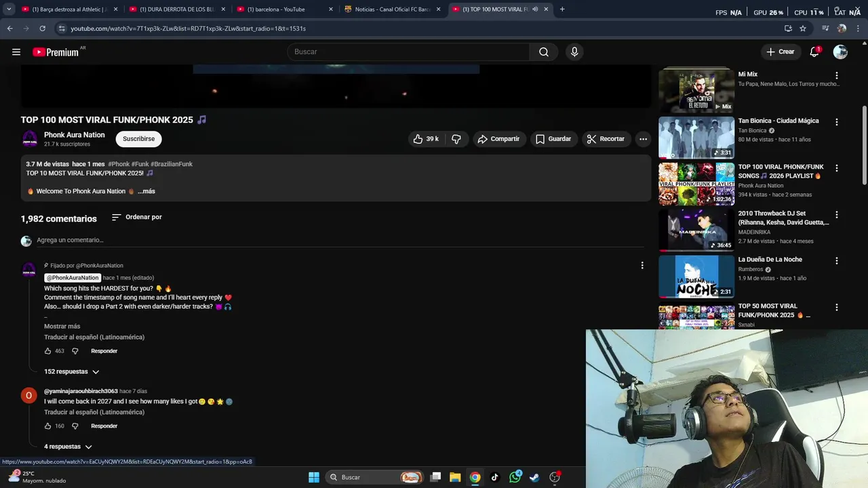Go back in browser history
This screenshot has height=488, width=868.
pos(9,28)
